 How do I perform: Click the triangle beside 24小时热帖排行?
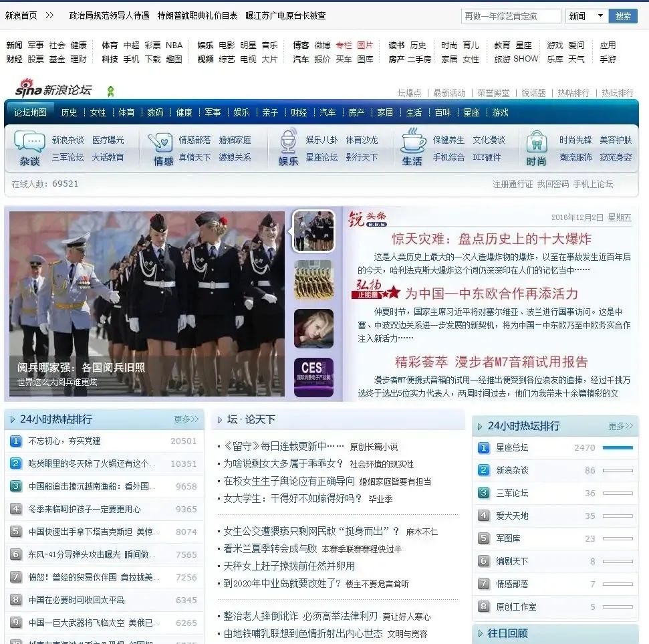(13, 419)
